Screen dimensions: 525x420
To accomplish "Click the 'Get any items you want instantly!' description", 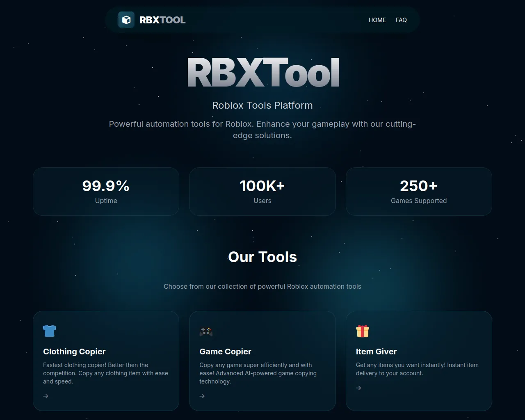I will click(417, 369).
